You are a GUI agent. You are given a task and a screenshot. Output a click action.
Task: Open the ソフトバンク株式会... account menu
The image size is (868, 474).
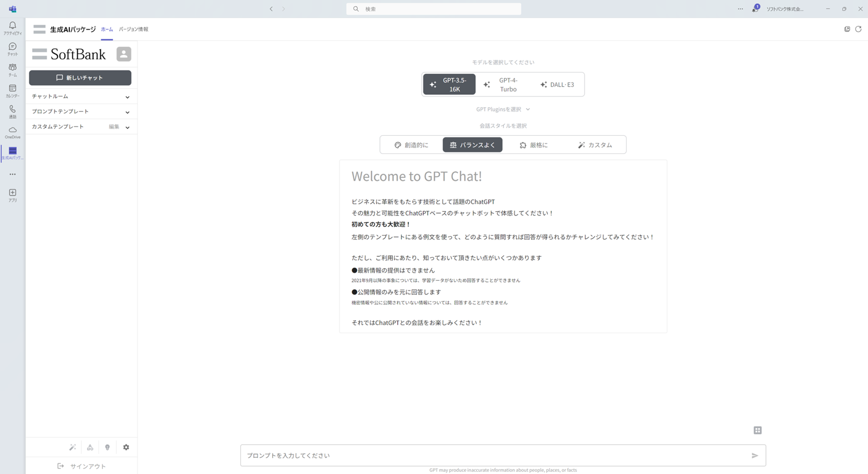[x=784, y=9]
